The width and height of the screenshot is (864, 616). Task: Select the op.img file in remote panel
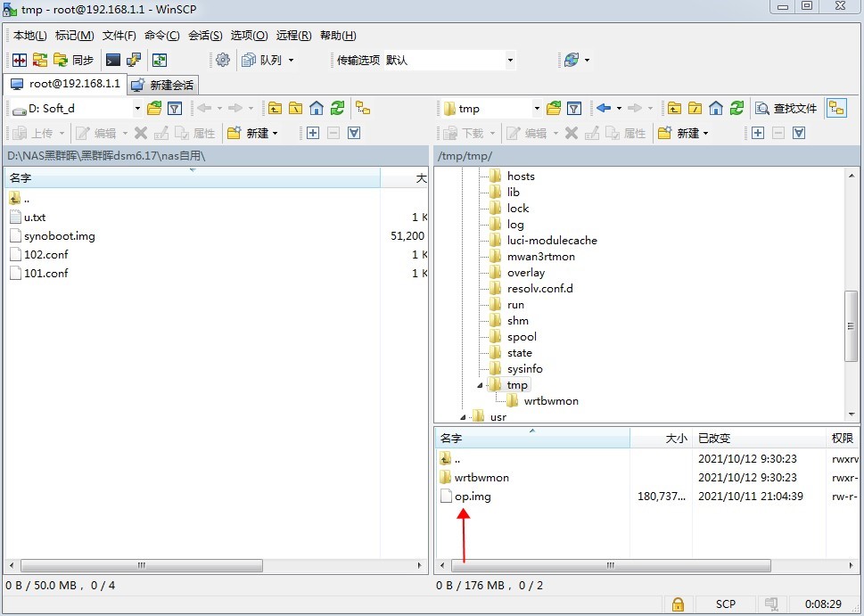click(471, 497)
